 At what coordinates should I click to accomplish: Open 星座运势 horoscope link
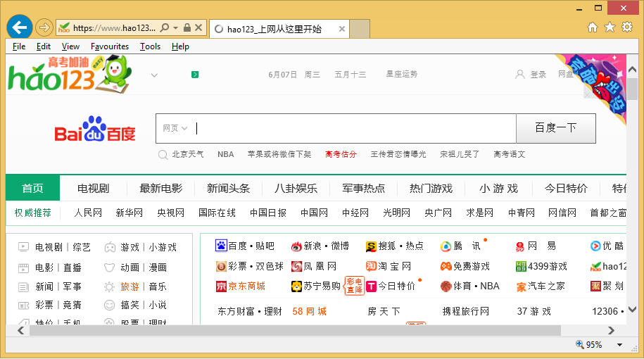tap(402, 74)
